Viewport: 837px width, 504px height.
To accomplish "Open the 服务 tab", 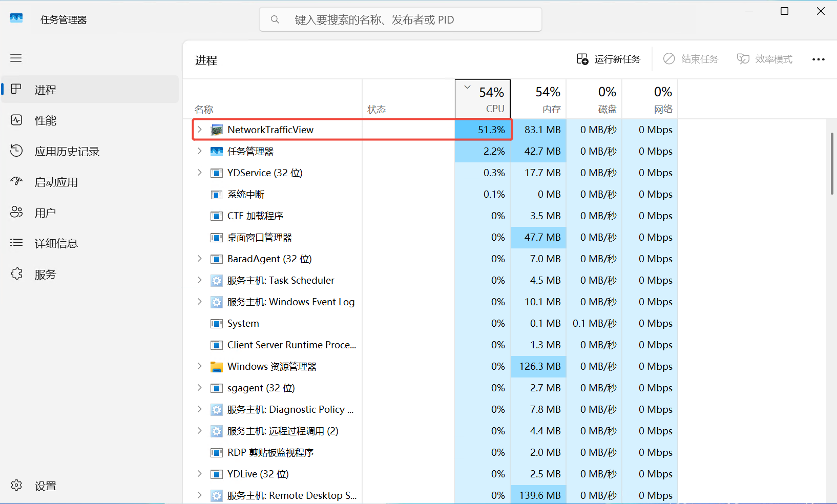I will click(90, 274).
